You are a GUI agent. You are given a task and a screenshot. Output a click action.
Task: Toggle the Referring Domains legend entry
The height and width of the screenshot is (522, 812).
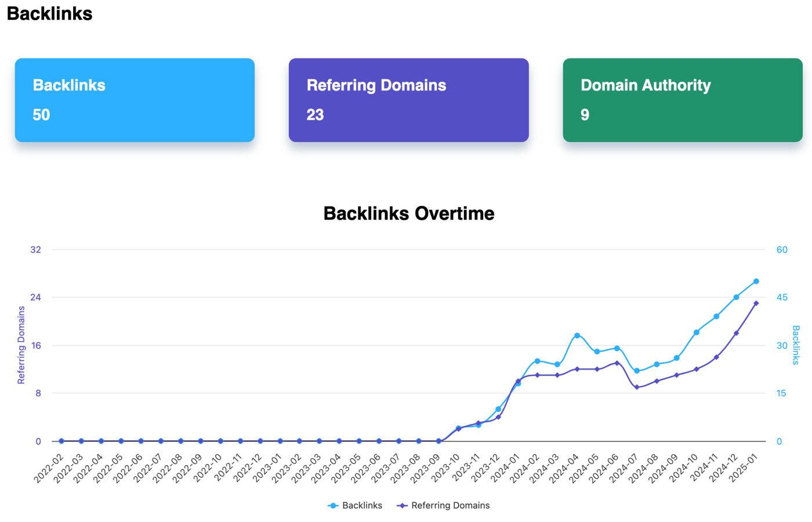[x=444, y=505]
